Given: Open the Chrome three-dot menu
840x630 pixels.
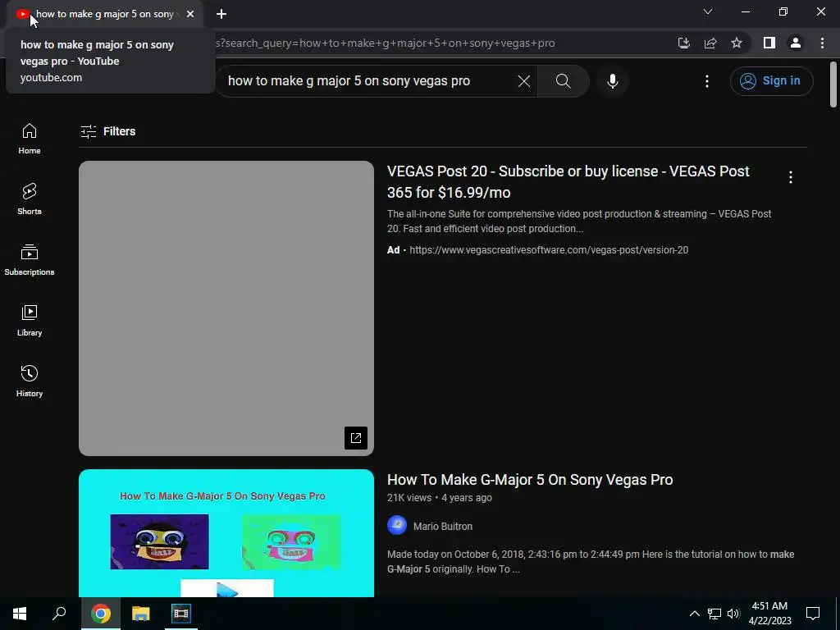Looking at the screenshot, I should coord(822,43).
